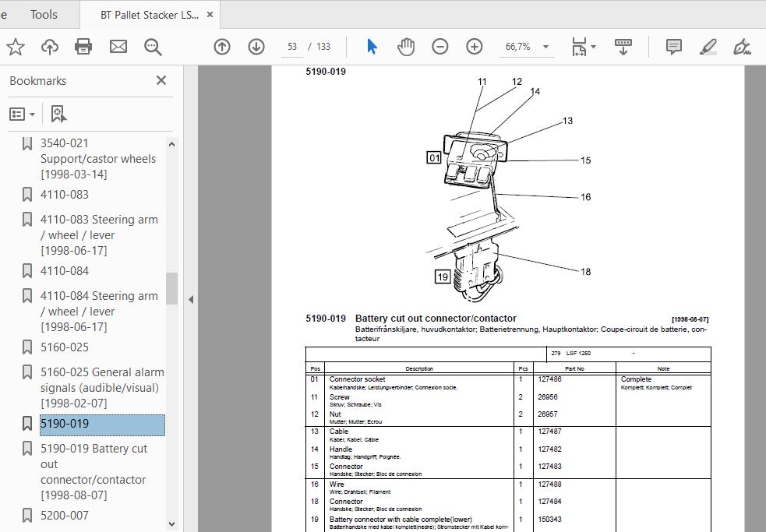Image resolution: width=766 pixels, height=532 pixels.
Task: Go to previous page arrow icon
Action: pos(222,47)
